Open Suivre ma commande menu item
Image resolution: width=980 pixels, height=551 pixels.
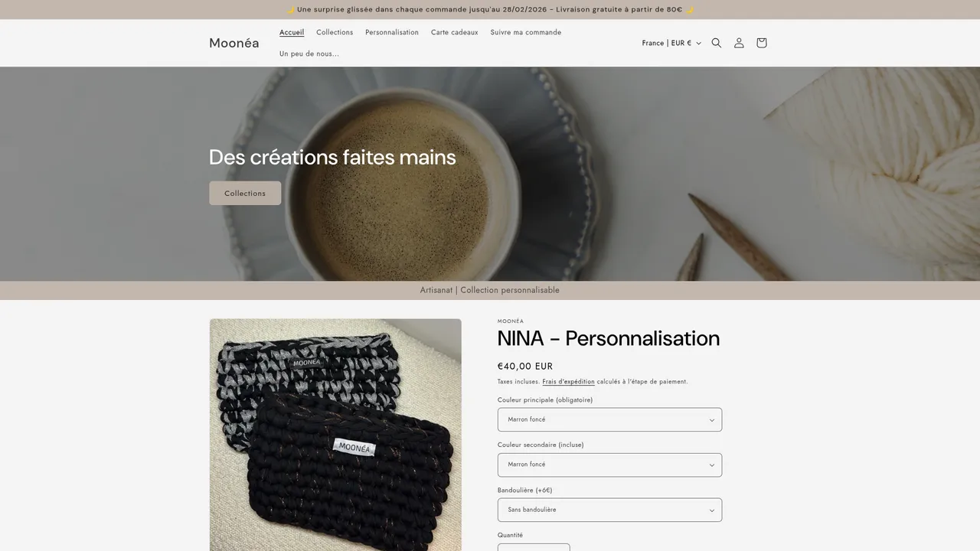point(526,32)
